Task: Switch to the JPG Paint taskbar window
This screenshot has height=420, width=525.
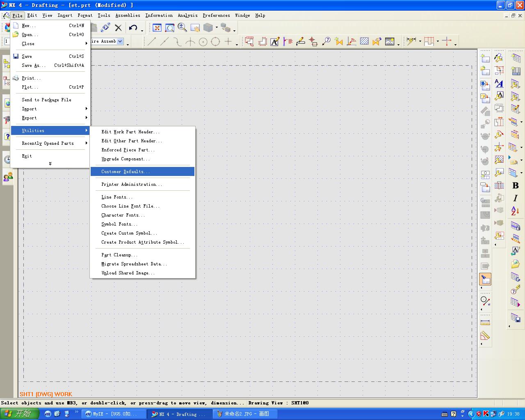Action: [x=246, y=414]
